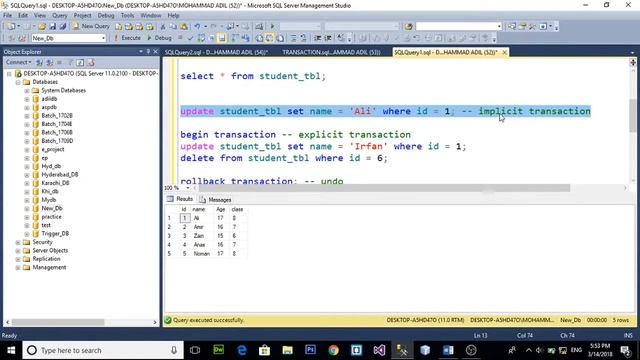
Task: Open the Connect dropdown in Object Explorer
Action: click(18, 62)
